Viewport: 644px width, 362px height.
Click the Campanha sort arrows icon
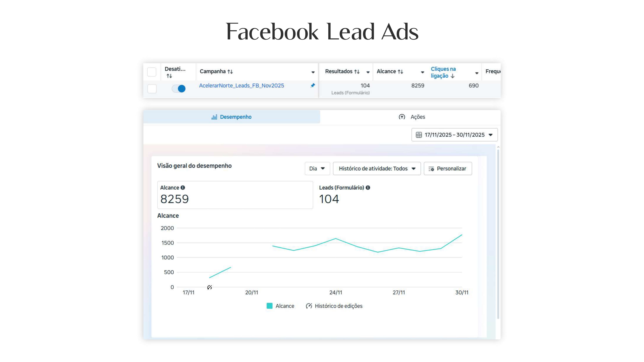pos(230,72)
